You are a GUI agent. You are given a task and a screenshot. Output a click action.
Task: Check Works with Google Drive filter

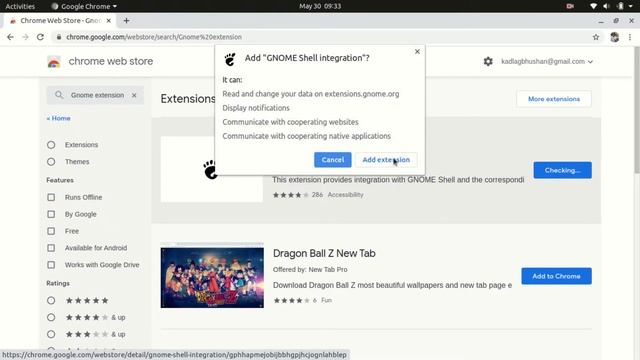[51, 265]
